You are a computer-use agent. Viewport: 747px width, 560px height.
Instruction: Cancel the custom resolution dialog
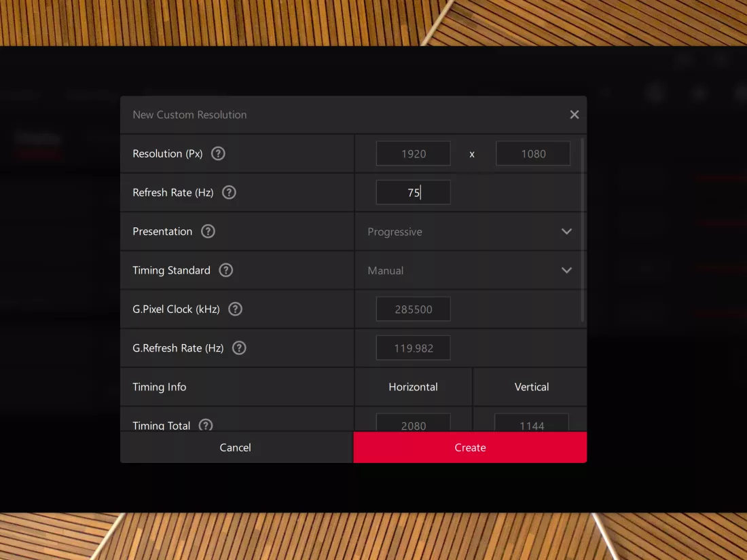coord(236,447)
